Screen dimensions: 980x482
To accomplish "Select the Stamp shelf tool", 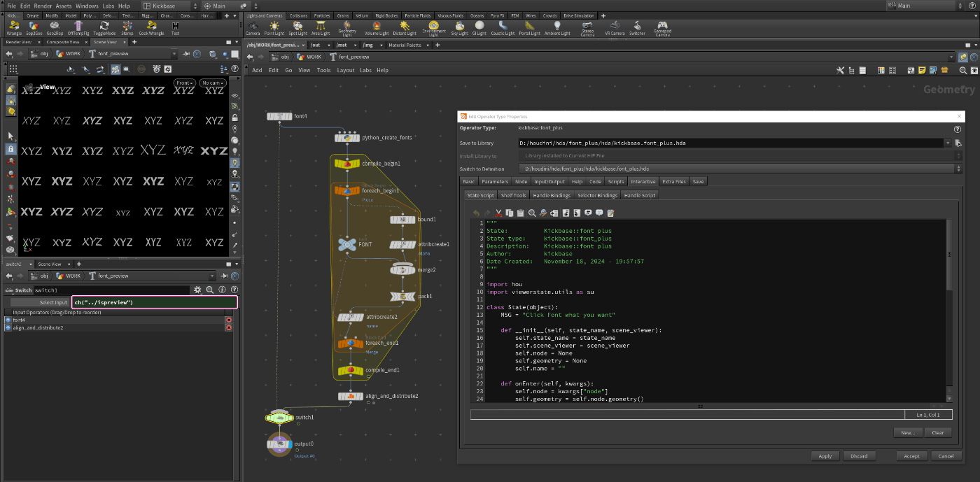I will click(x=127, y=28).
